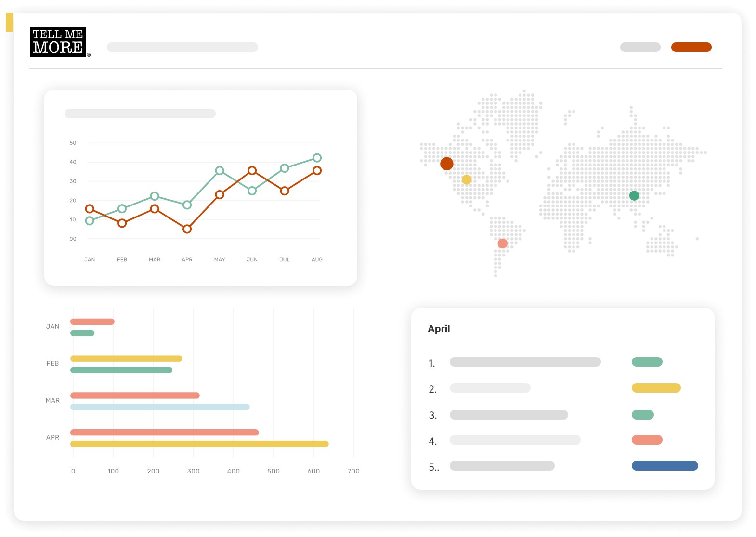Click the large orange map marker
756x537 pixels.
pos(447,164)
